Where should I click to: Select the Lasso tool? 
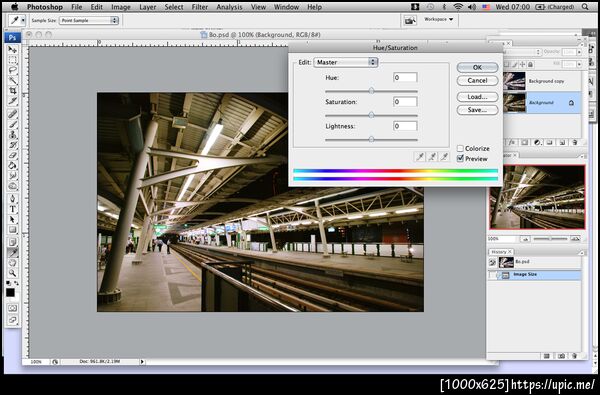(x=13, y=70)
